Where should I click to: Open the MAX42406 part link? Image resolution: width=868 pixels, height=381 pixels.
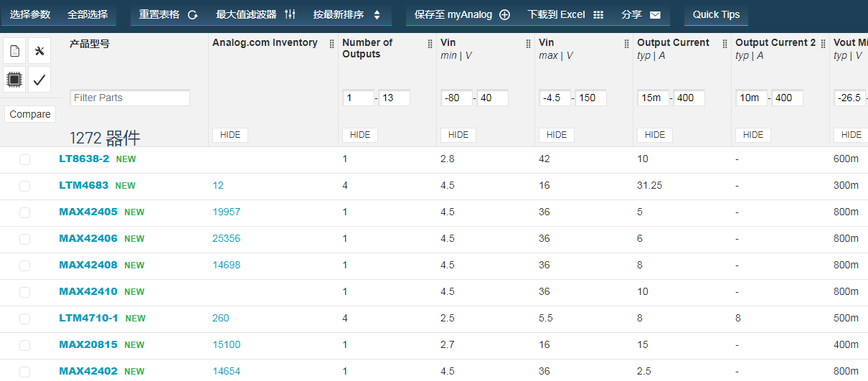tap(88, 238)
